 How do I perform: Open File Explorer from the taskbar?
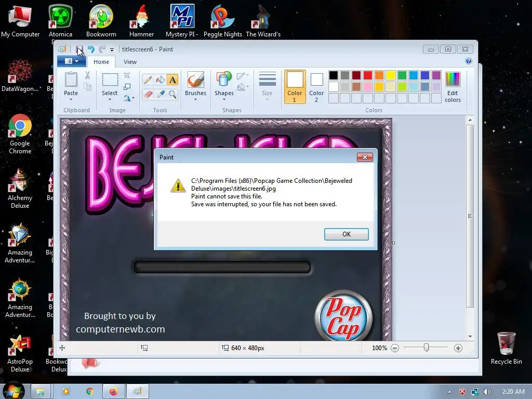pos(41,392)
